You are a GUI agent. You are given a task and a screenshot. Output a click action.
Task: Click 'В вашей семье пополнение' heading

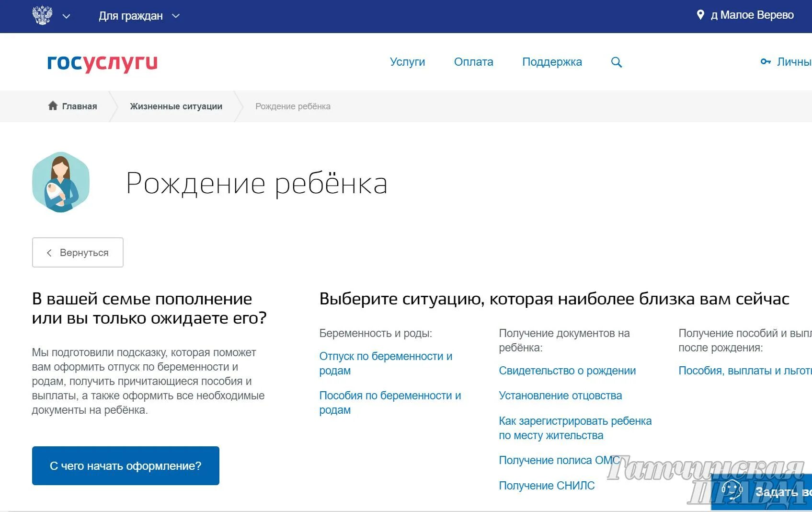[x=149, y=308]
